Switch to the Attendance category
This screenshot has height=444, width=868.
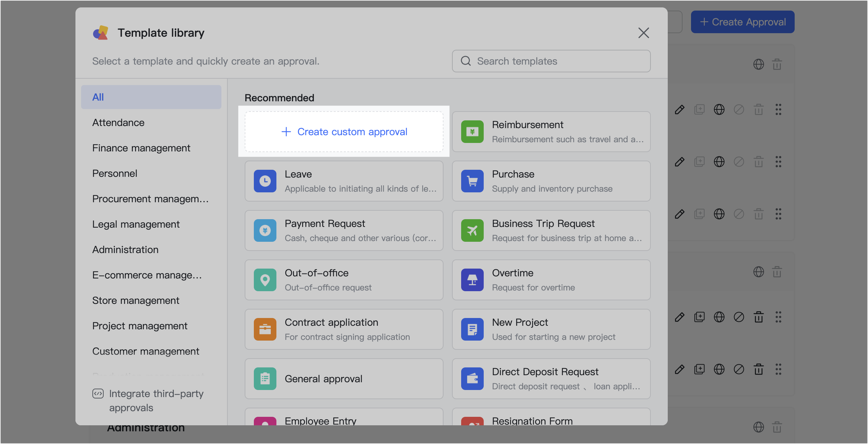click(118, 122)
